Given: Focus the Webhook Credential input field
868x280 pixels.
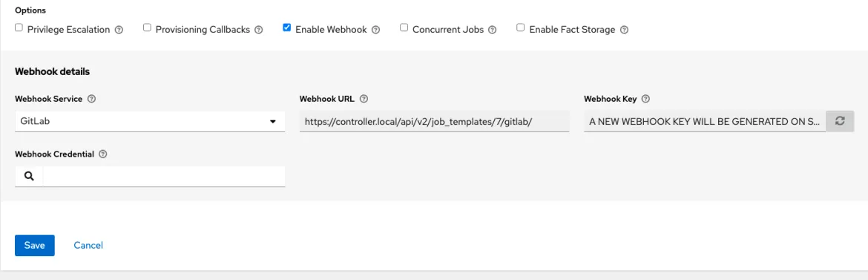Looking at the screenshot, I should [x=164, y=176].
